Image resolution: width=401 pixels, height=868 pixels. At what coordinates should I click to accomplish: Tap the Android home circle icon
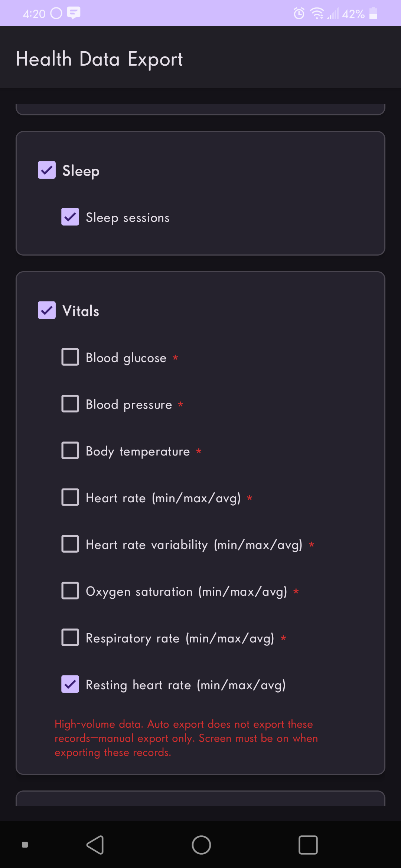coord(201,845)
